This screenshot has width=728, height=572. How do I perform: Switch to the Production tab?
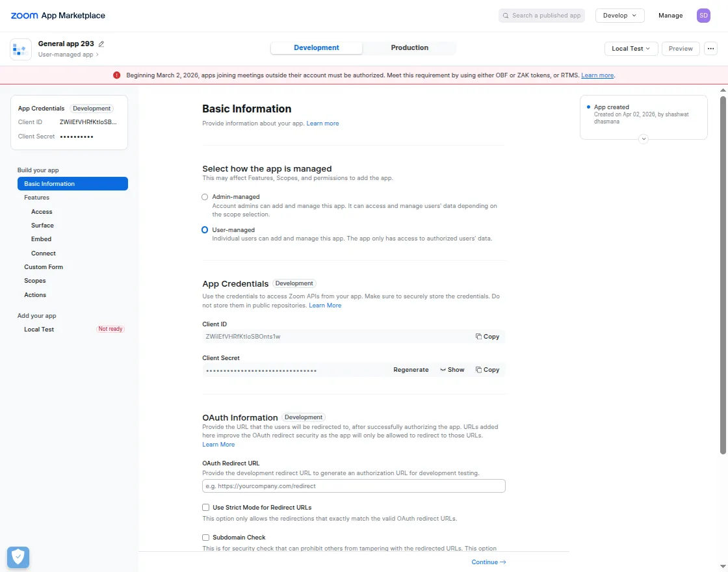[x=409, y=48]
